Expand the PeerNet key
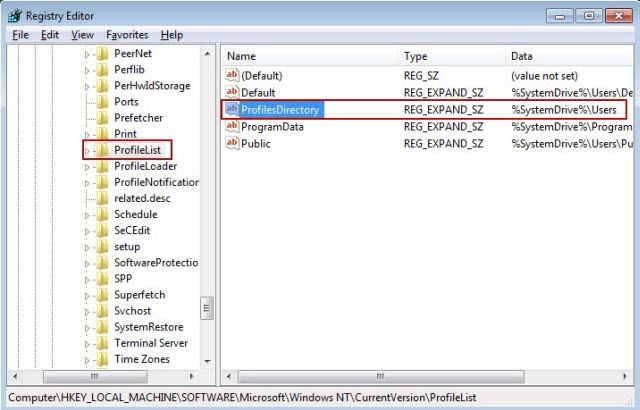 87,54
